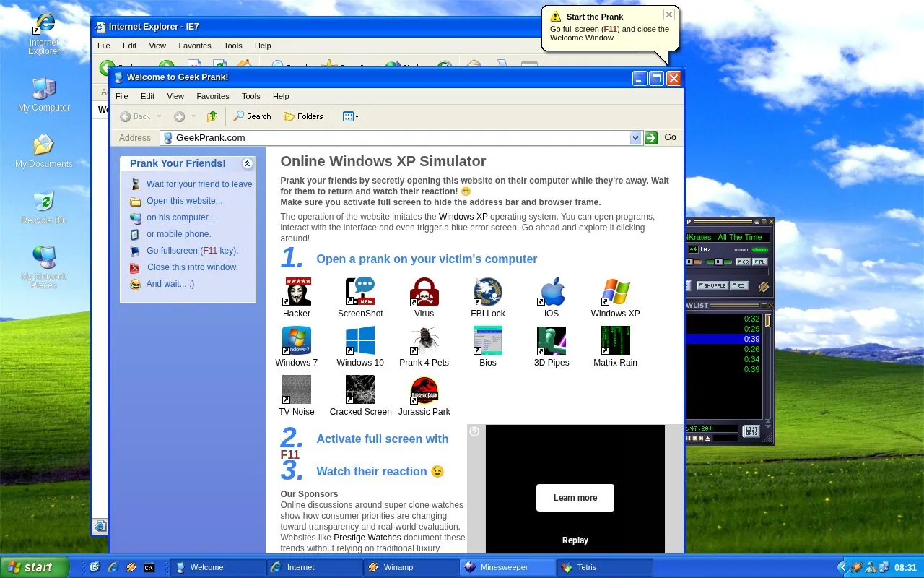Toggle Winamp PL playlist button
Image resolution: width=924 pixels, height=578 pixels.
[x=760, y=262]
